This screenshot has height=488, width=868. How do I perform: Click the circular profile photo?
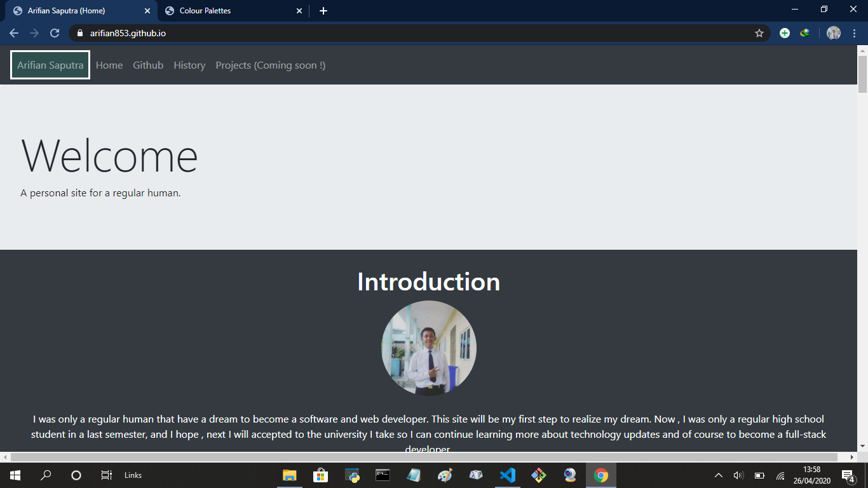click(x=429, y=348)
